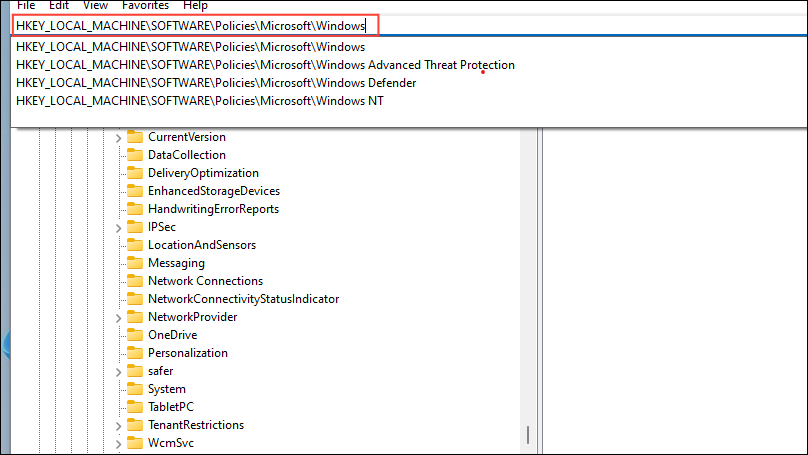Click the NetworkProvider folder icon

(x=135, y=317)
